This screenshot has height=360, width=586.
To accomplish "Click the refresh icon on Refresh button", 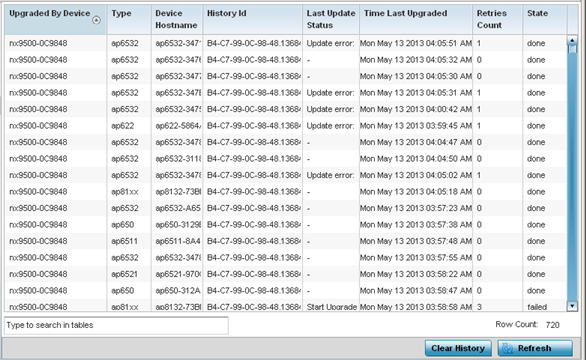I will 508,348.
